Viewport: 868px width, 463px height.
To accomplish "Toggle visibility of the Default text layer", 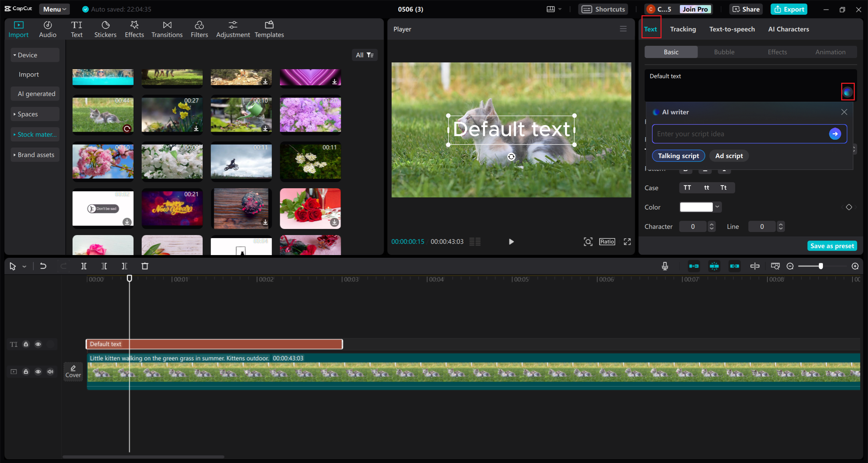I will pyautogui.click(x=37, y=344).
